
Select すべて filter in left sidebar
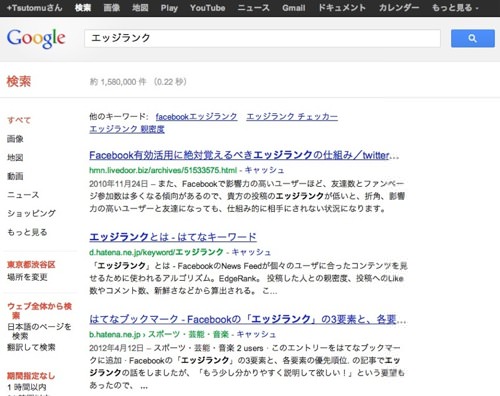pos(19,120)
